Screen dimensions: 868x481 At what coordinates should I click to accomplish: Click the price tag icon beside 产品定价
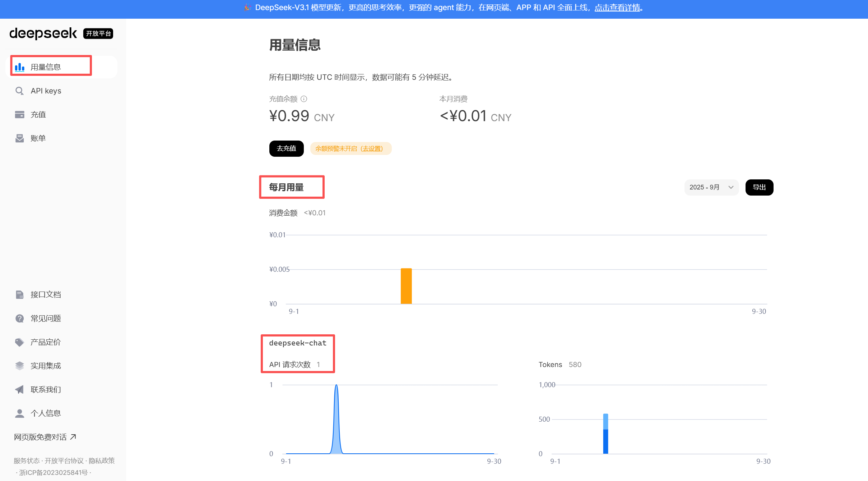pyautogui.click(x=19, y=342)
